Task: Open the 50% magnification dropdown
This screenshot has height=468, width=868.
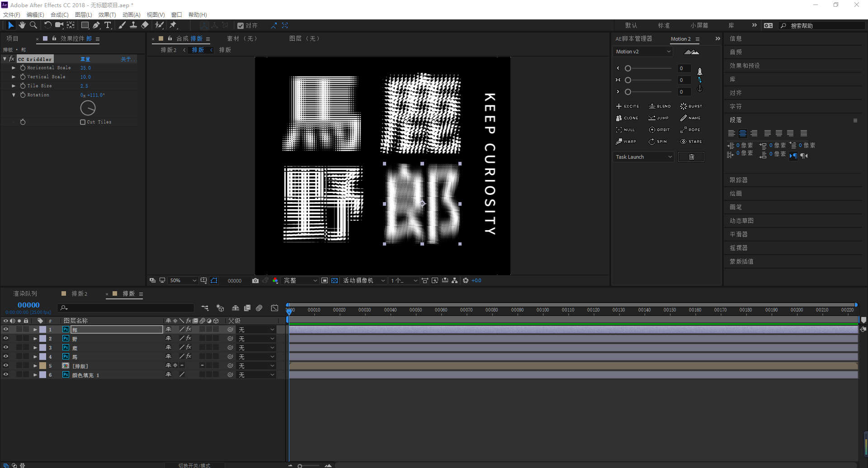Action: 183,281
